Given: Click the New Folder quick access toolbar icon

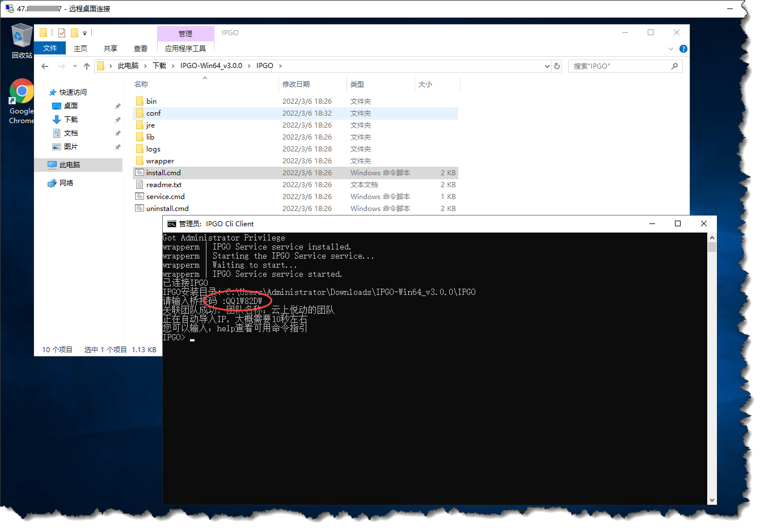Looking at the screenshot, I should 74,33.
